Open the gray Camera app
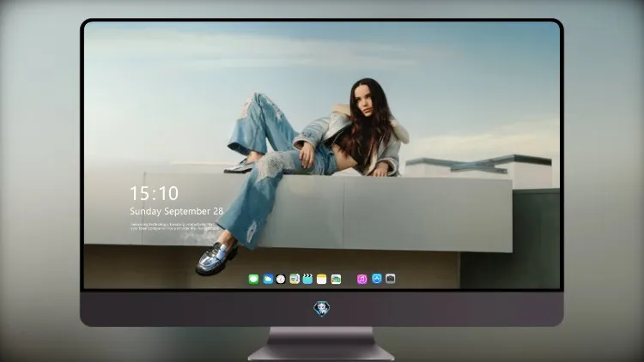 click(x=391, y=279)
